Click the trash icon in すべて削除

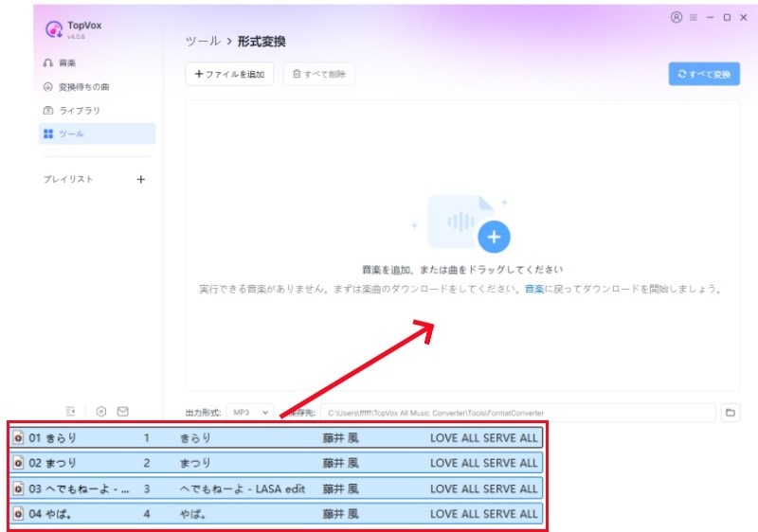tap(297, 74)
